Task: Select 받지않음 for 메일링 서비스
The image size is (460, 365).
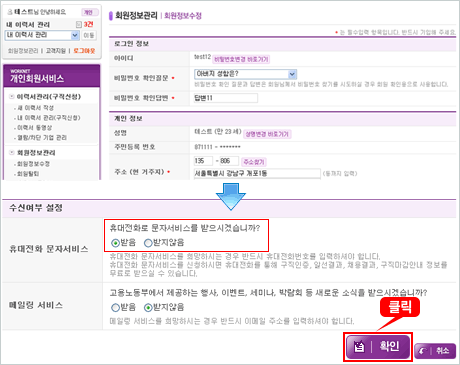Action: click(x=148, y=307)
